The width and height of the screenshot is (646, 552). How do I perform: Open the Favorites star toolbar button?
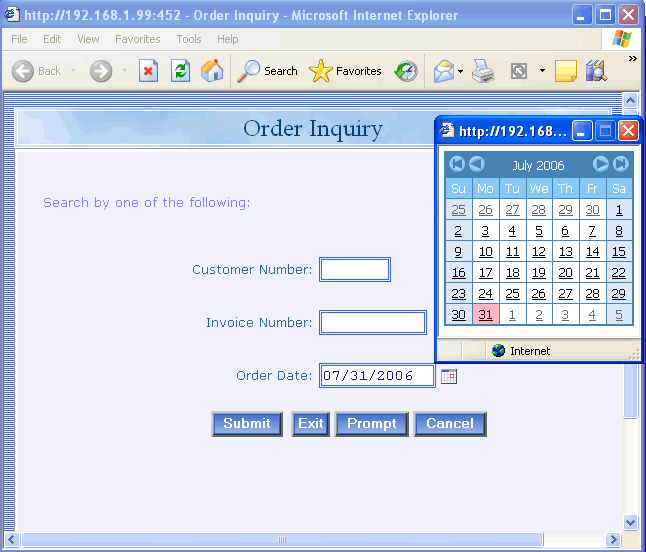point(345,71)
